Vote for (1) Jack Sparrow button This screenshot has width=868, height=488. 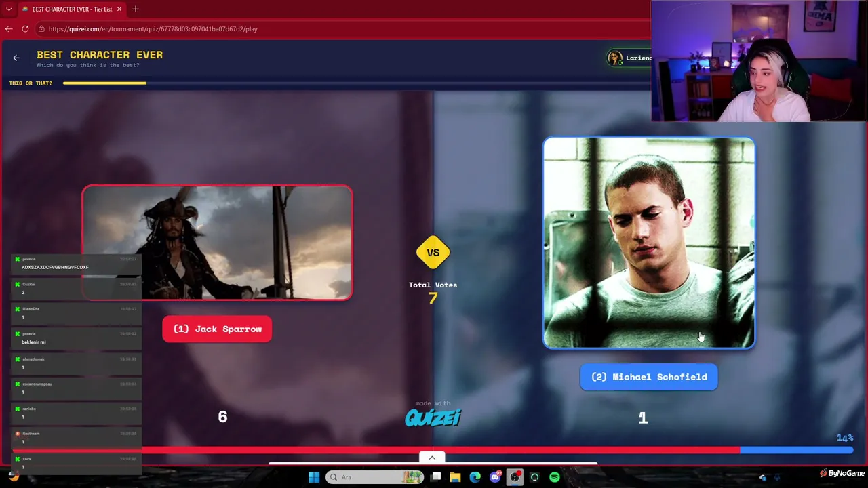[217, 329]
